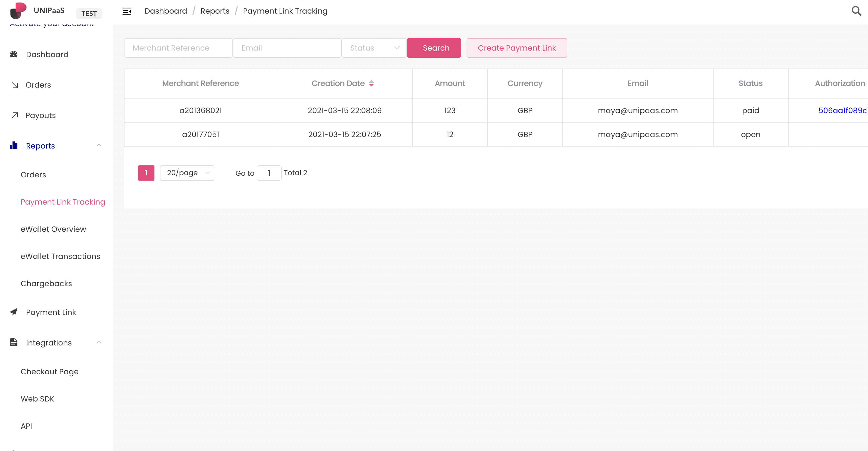868x451 pixels.
Task: Select Chargebacks in the sidebar
Action: 46,283
